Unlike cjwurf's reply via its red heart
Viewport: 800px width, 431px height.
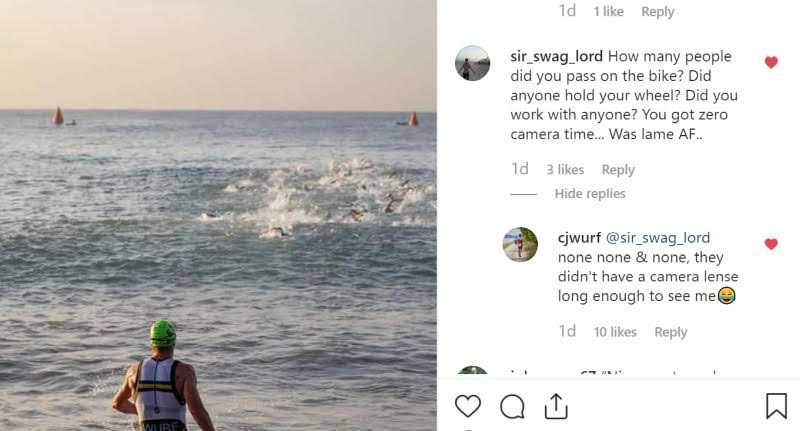pyautogui.click(x=771, y=243)
